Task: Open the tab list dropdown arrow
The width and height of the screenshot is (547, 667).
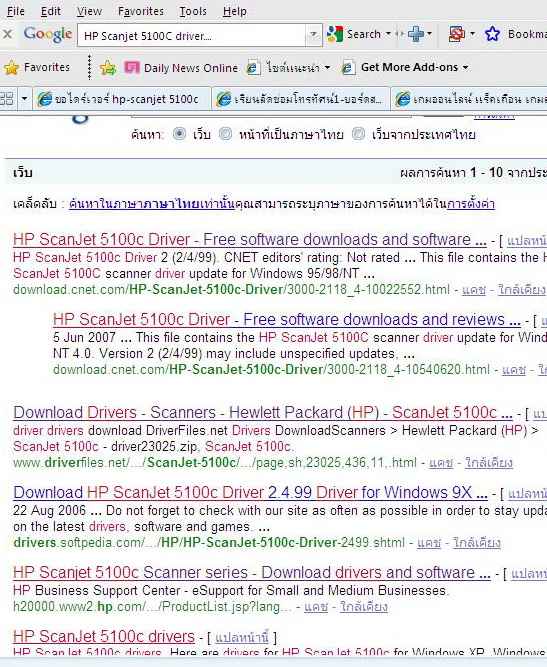Action: pyautogui.click(x=24, y=99)
